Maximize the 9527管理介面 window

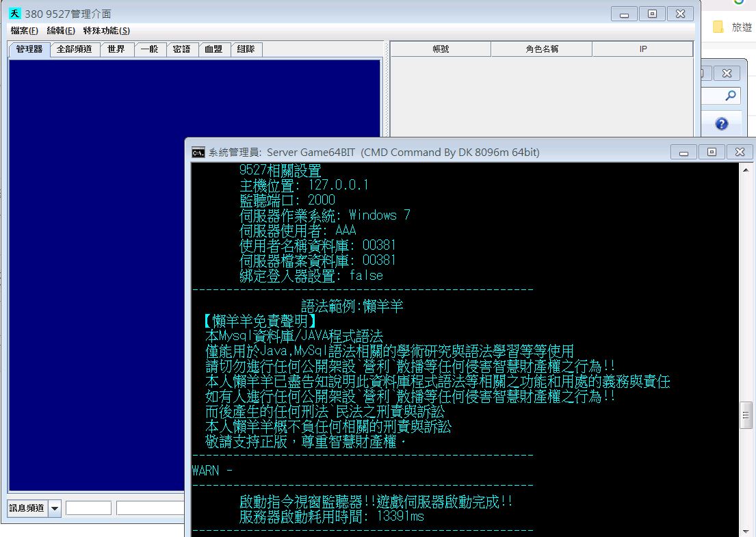652,14
